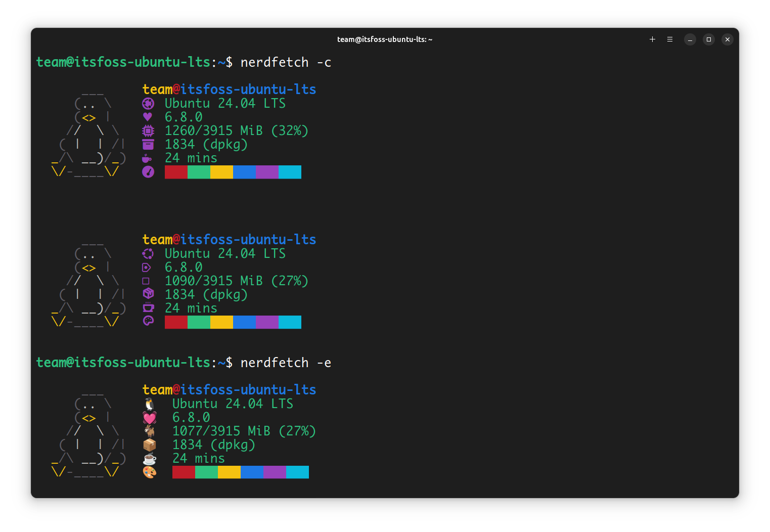Screen dimensions: 770x532
Task: Click yellow swatch in the 1090 MiB block
Action: click(221, 322)
